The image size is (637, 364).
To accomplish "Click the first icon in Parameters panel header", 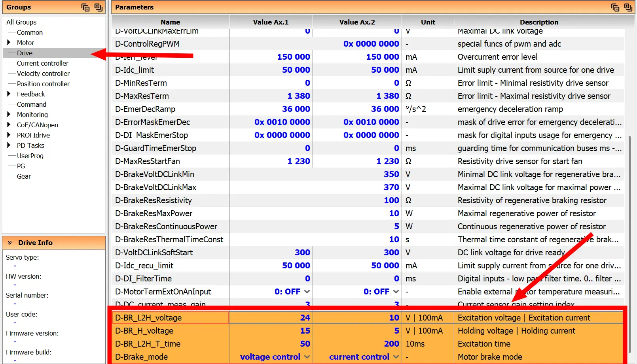I will tap(615, 7).
